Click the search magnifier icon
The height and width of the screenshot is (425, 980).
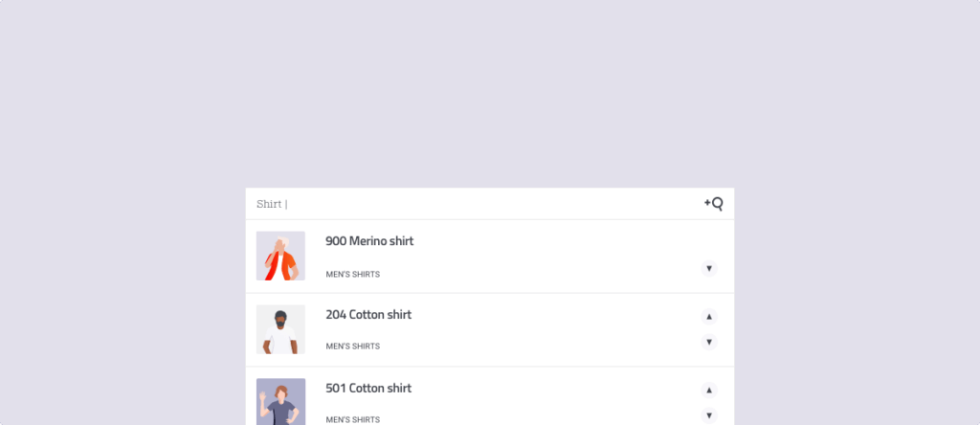[714, 203]
